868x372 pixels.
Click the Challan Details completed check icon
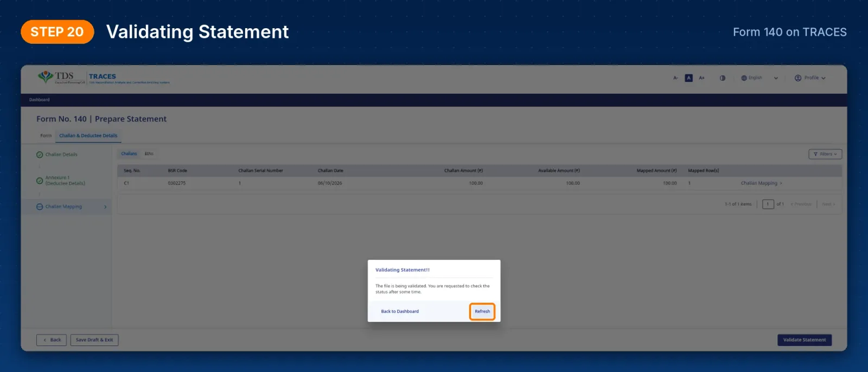click(40, 155)
